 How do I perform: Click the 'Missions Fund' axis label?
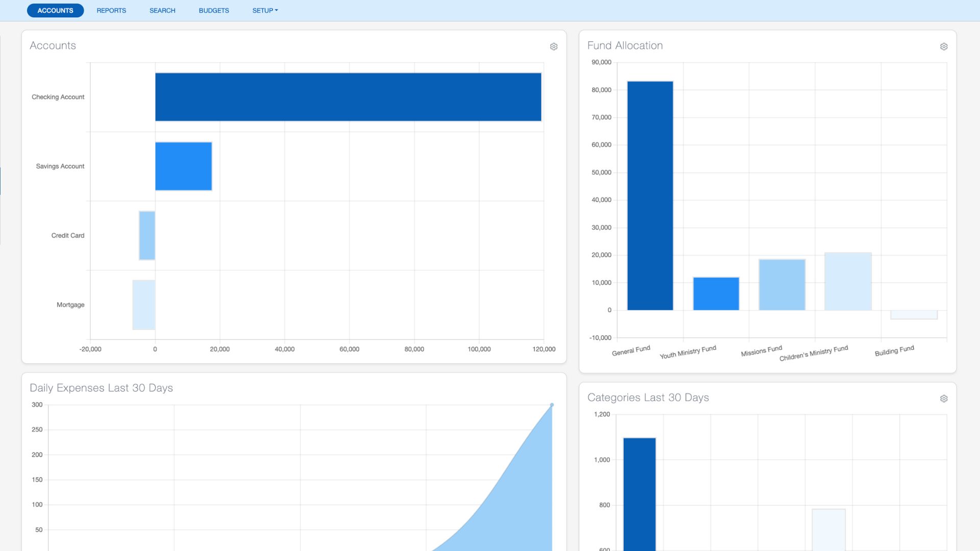tap(761, 351)
